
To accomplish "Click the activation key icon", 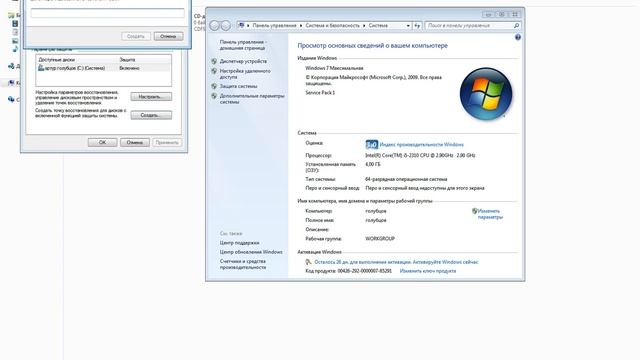I will tap(309, 262).
